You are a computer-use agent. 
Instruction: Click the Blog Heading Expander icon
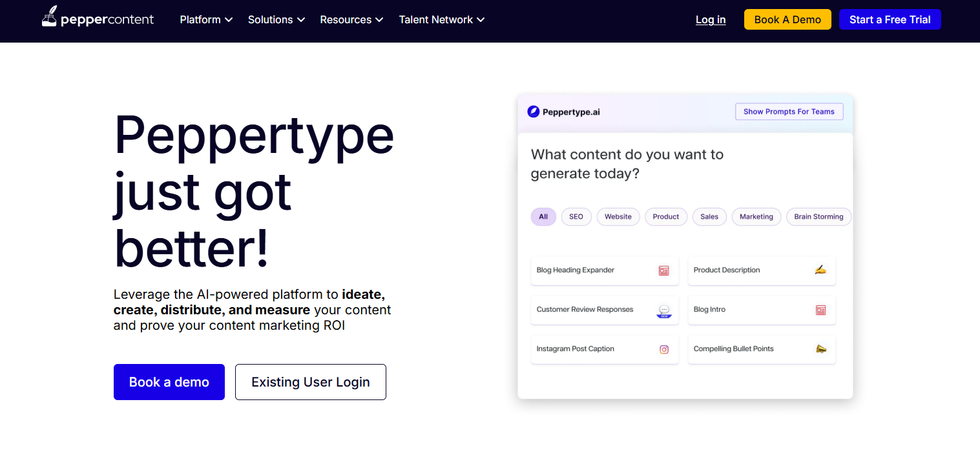tap(663, 270)
